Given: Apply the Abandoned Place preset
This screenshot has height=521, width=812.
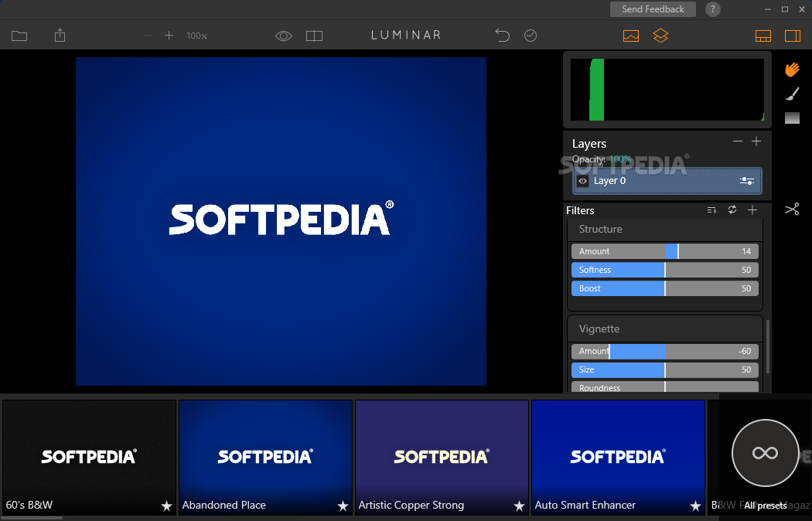Looking at the screenshot, I should click(265, 458).
